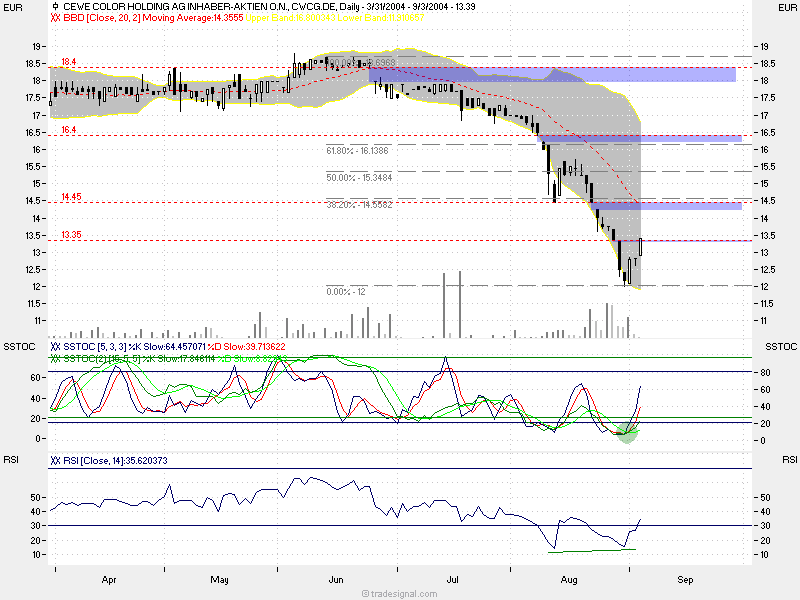The width and height of the screenshot is (800, 600).
Task: Click the red '%D Slow:39.713622' label
Action: click(246, 347)
